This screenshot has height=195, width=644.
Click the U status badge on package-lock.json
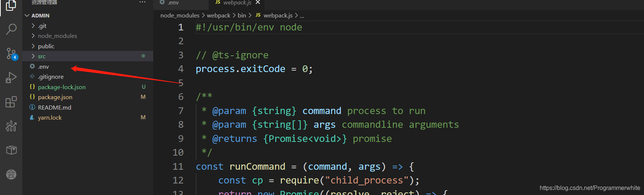pos(144,87)
